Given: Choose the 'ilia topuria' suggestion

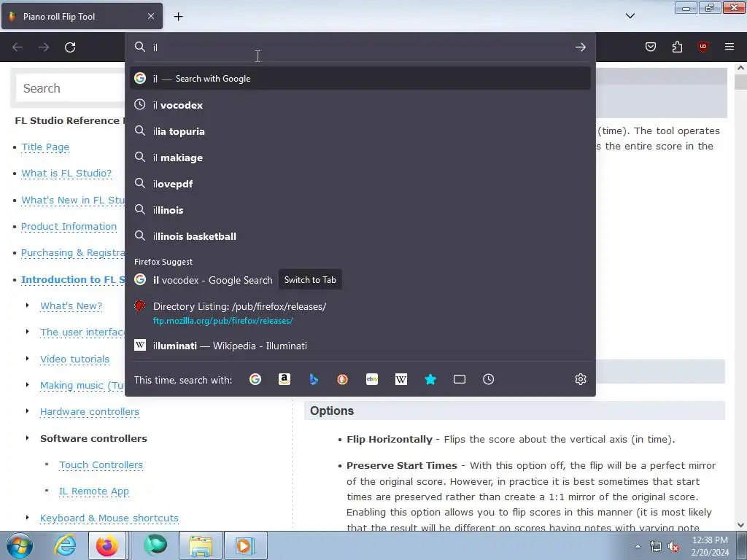Looking at the screenshot, I should click(360, 131).
